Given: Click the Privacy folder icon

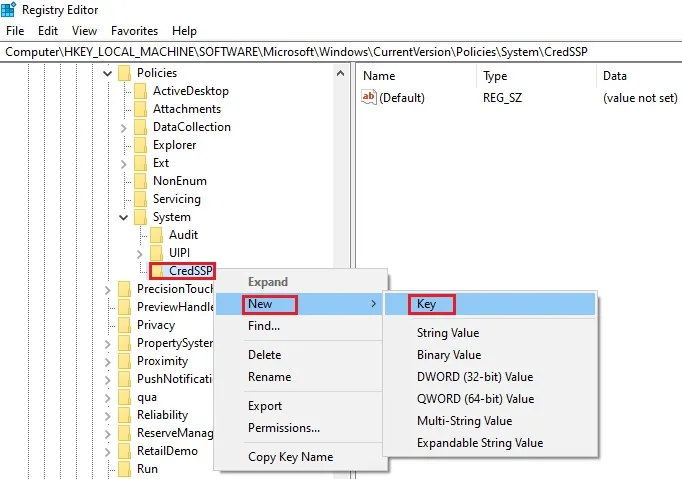Looking at the screenshot, I should 124,325.
